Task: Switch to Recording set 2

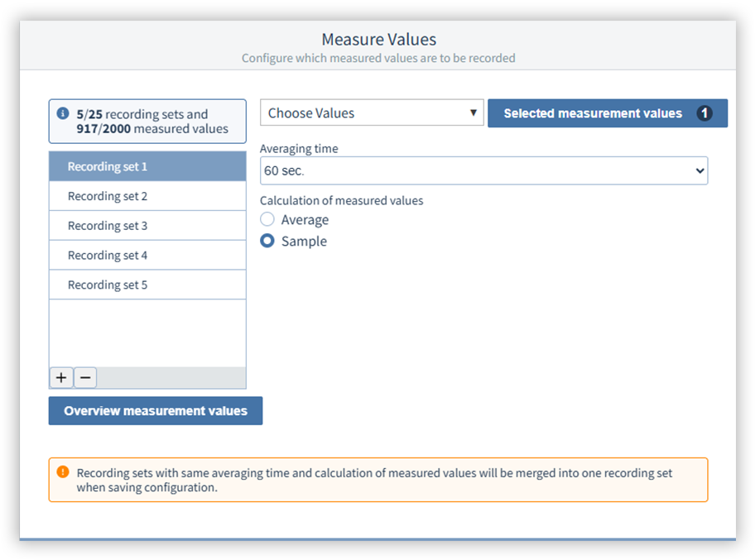Action: coord(147,196)
